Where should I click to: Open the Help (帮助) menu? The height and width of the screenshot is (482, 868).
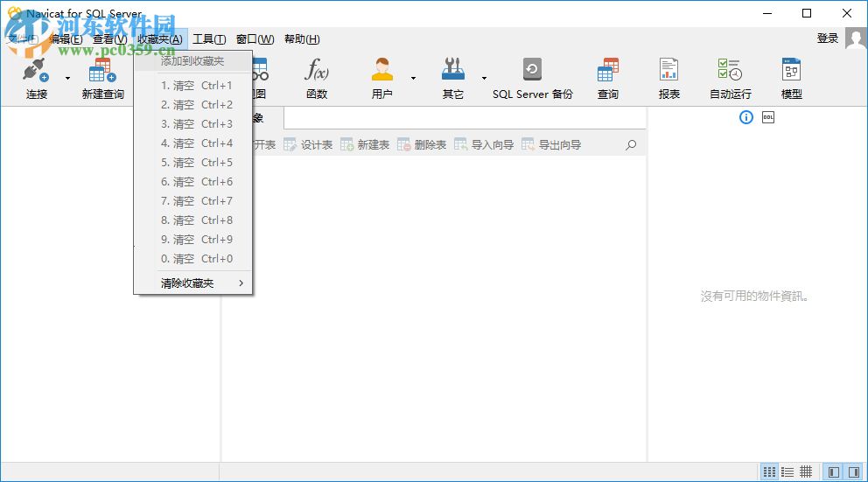click(302, 39)
